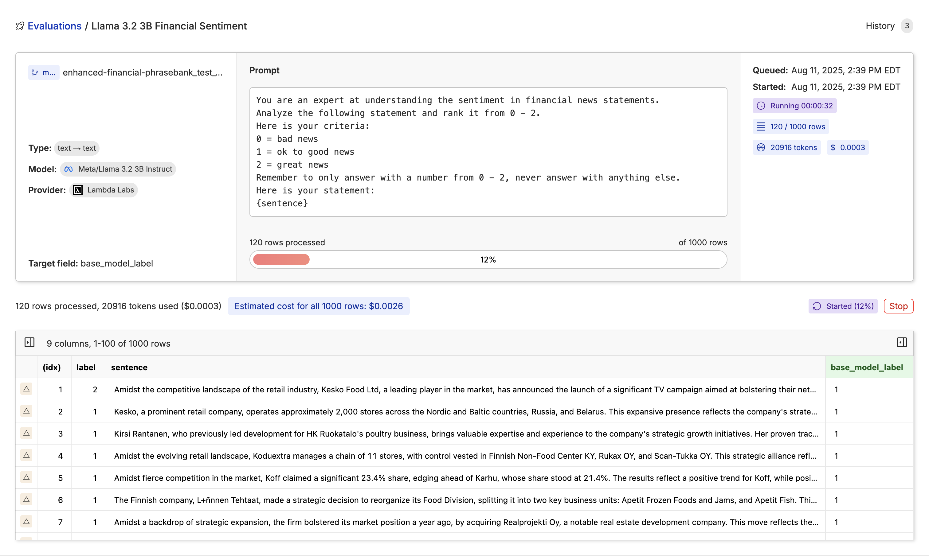Select Evaluations in the breadcrumb navigation
Screen dimensions: 929x560
54,25
